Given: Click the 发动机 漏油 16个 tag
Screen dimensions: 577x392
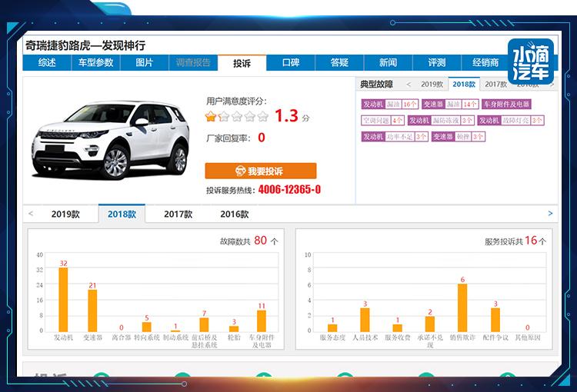Looking at the screenshot, I should pos(390,104).
